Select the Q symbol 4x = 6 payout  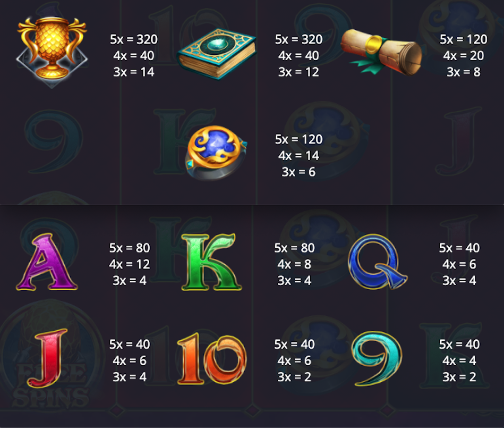coord(459,264)
